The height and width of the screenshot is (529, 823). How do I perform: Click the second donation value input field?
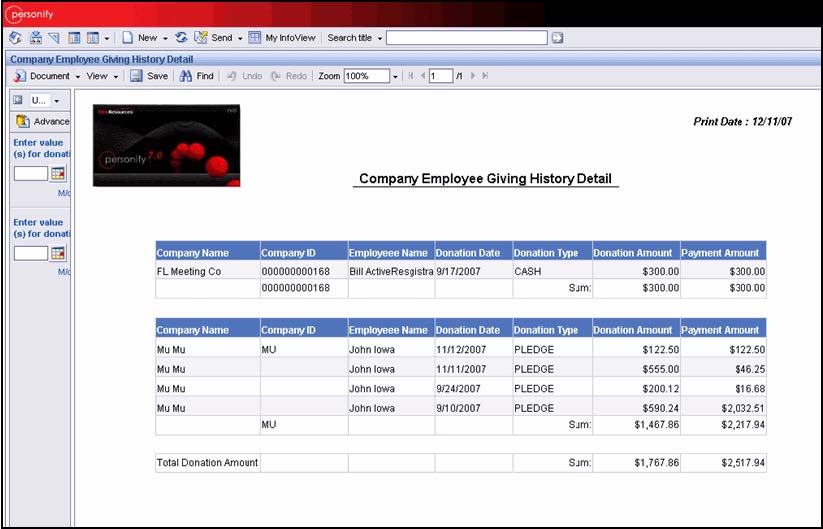(30, 253)
